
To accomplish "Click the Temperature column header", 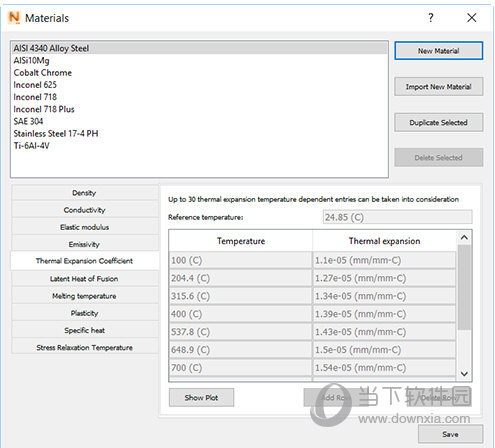I will click(x=241, y=241).
